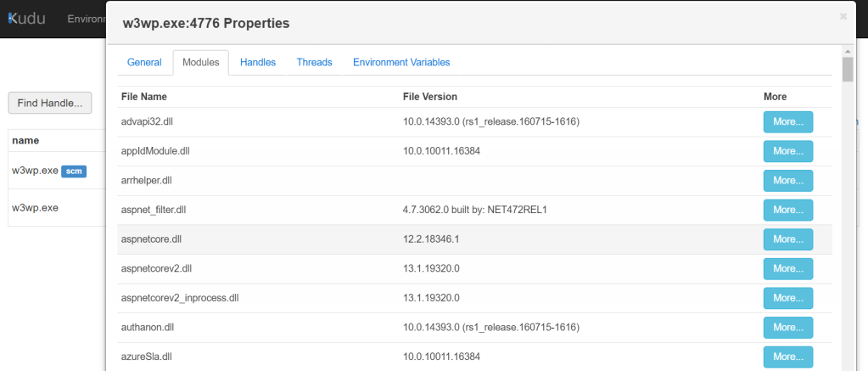868x371 pixels.
Task: Show more details for appIdModule.dll
Action: click(788, 151)
